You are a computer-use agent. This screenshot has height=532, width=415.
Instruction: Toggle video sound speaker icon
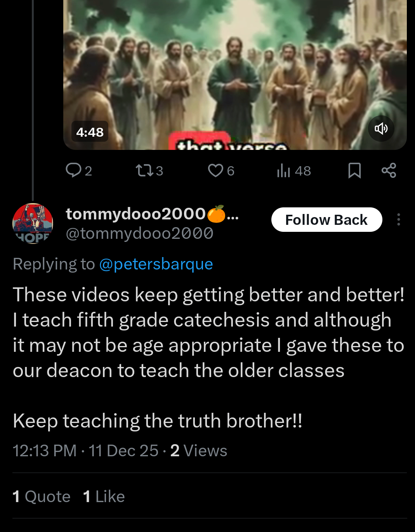tap(381, 129)
